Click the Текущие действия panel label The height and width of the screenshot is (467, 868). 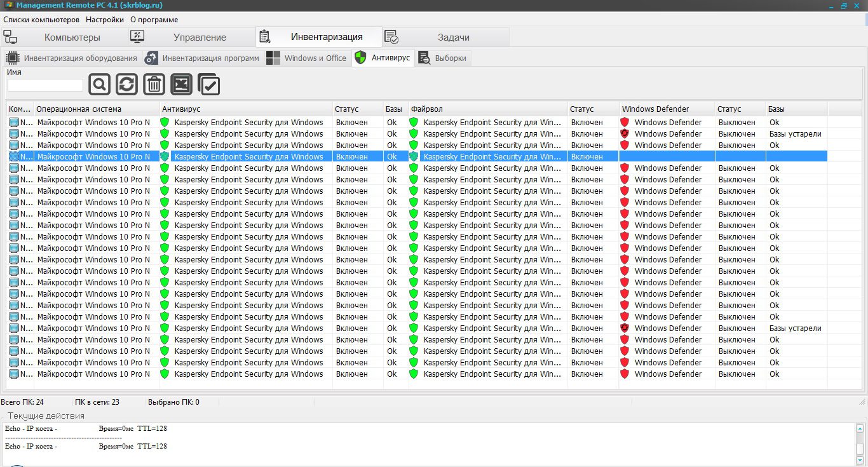click(46, 416)
